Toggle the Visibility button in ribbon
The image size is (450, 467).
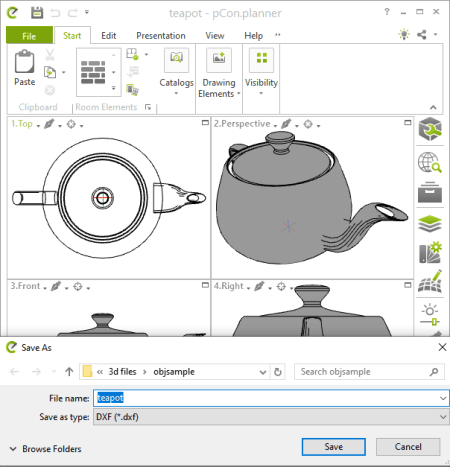pyautogui.click(x=261, y=60)
